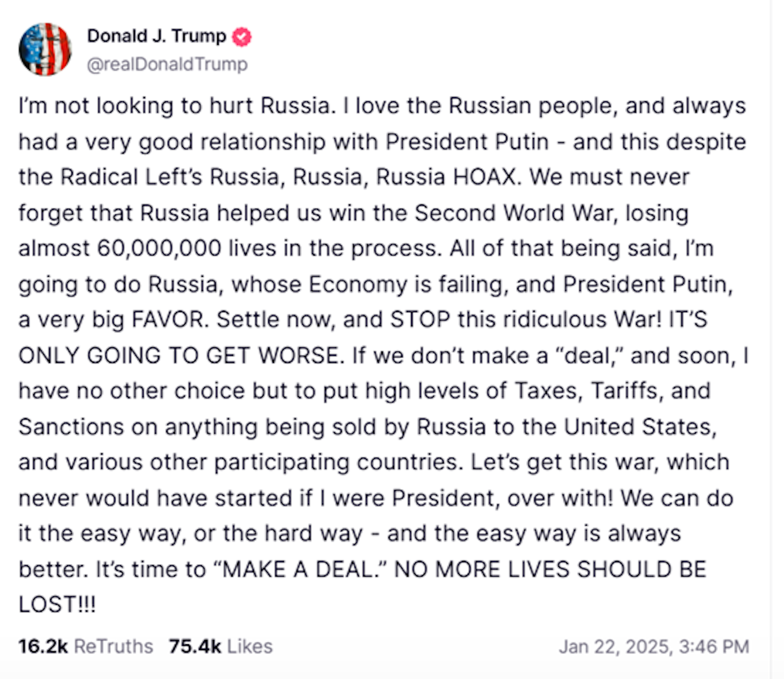Click the 60,000,000 figure in the post
This screenshot has width=784, height=679.
159,248
